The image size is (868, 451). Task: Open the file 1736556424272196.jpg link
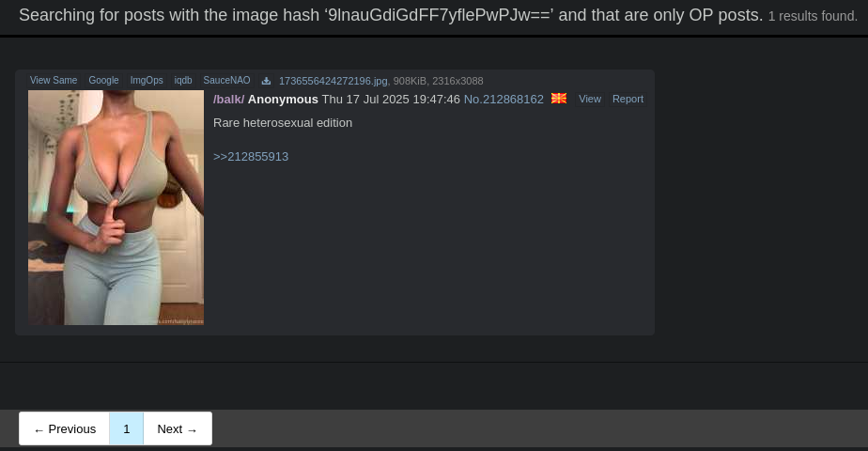[x=333, y=82]
